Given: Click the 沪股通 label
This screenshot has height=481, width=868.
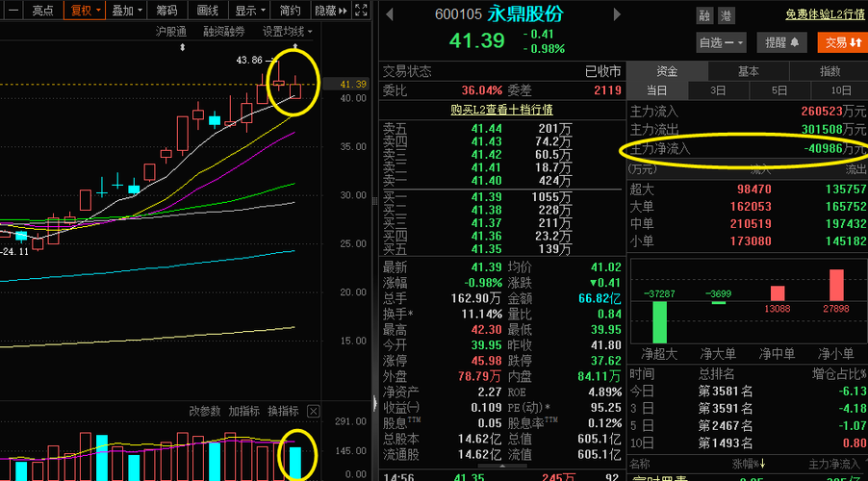Looking at the screenshot, I should click(171, 32).
